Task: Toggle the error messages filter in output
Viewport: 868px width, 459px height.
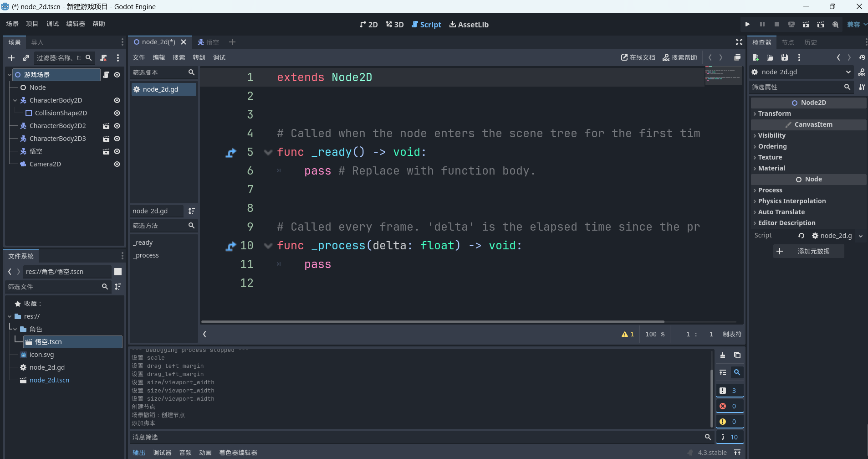Action: point(729,406)
